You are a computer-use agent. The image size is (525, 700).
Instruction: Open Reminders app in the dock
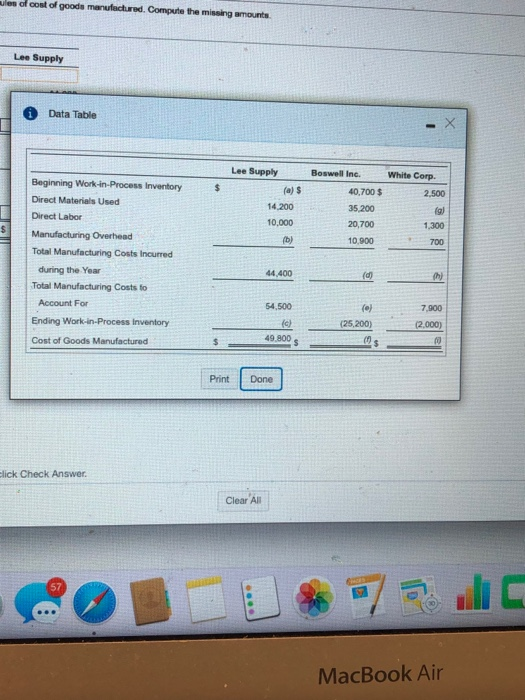[261, 598]
